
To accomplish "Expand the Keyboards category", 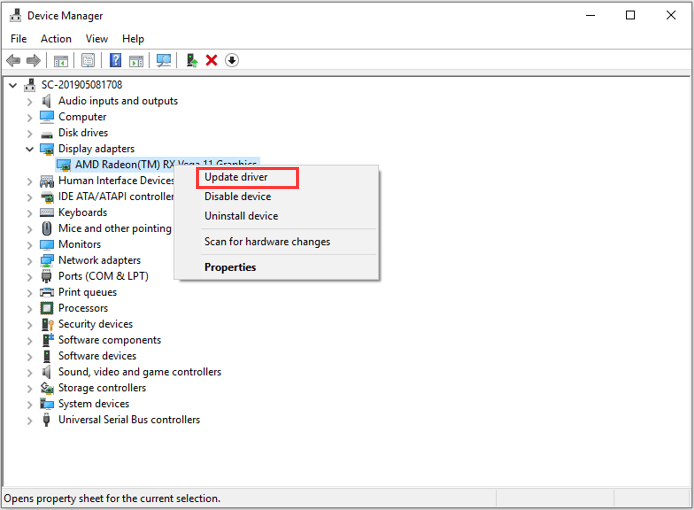I will [x=30, y=213].
